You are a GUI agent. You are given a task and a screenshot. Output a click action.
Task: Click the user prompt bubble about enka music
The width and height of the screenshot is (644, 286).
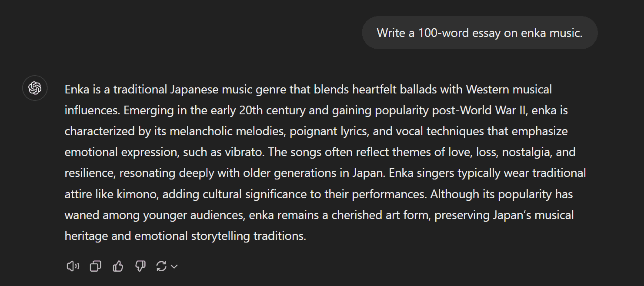click(480, 33)
